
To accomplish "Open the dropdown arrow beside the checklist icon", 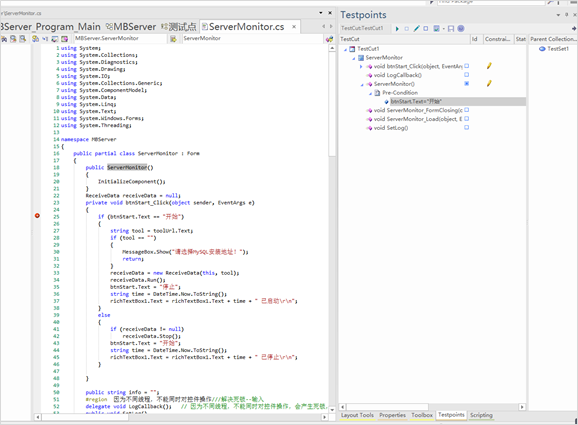I will pyautogui.click(x=443, y=29).
